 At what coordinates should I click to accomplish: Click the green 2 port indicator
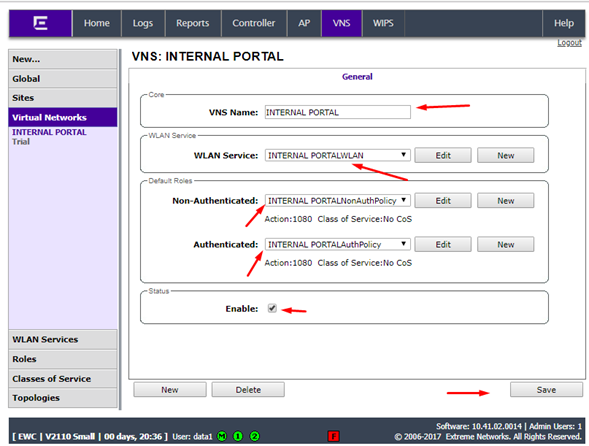pos(254,436)
